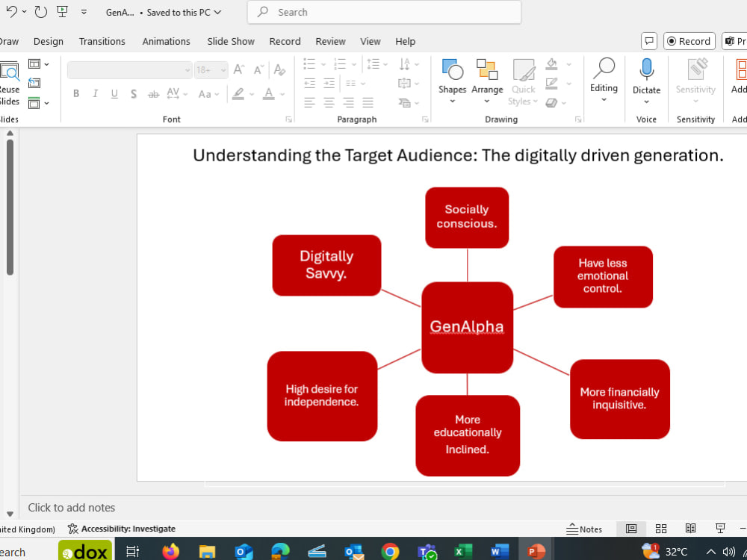The image size is (747, 560).
Task: Align text left
Action: [310, 102]
